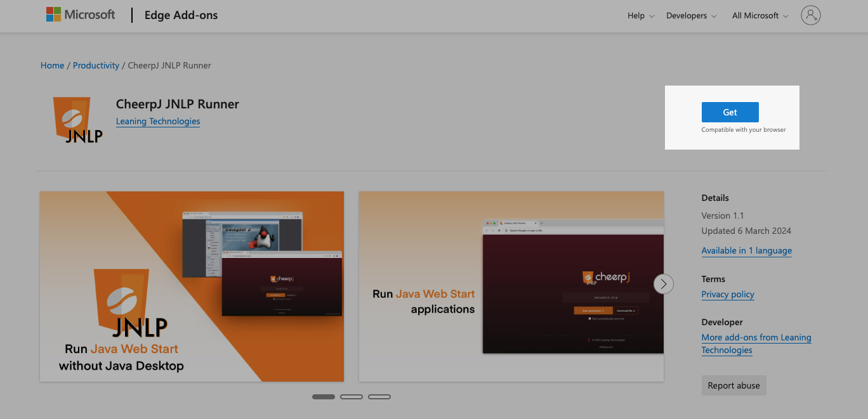Open the Developers dropdown menu

[691, 16]
